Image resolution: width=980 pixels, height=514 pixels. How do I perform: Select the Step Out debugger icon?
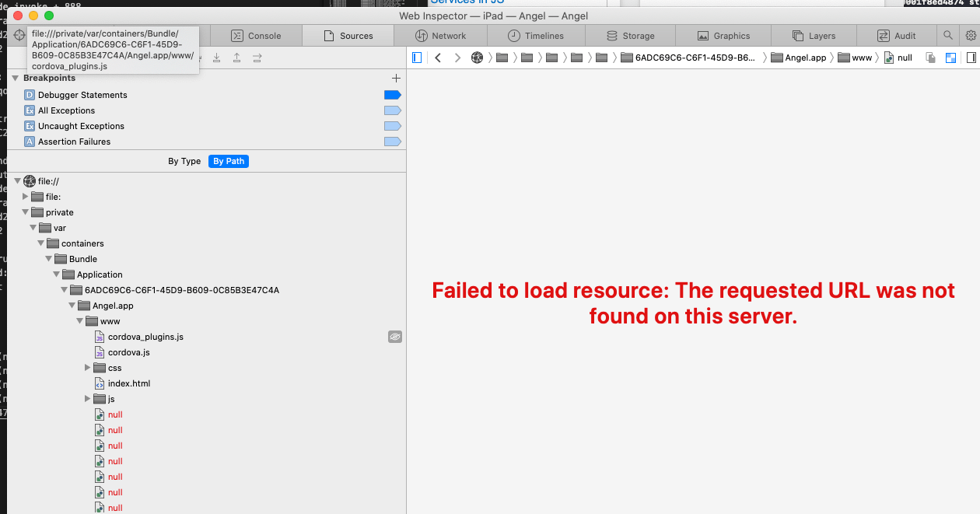[236, 58]
